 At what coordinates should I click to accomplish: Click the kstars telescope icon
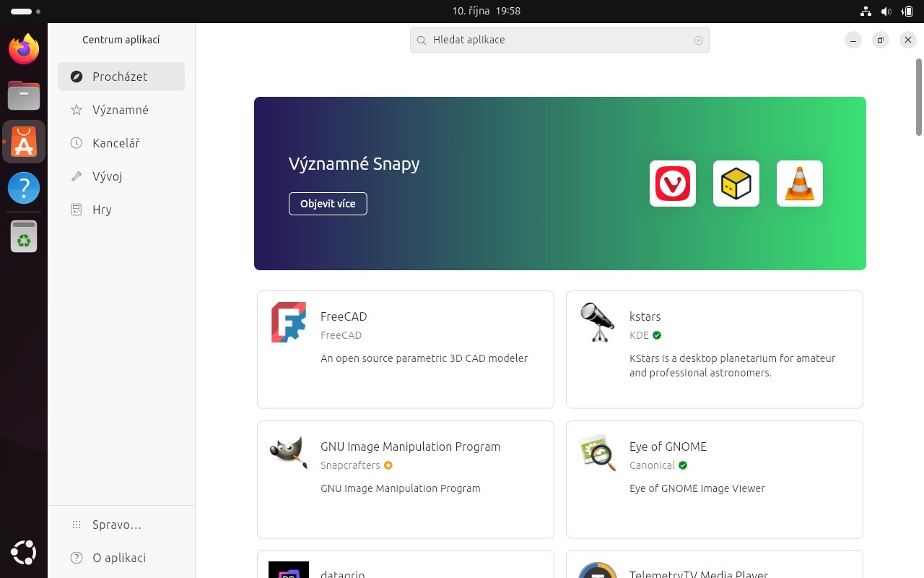[x=598, y=322]
